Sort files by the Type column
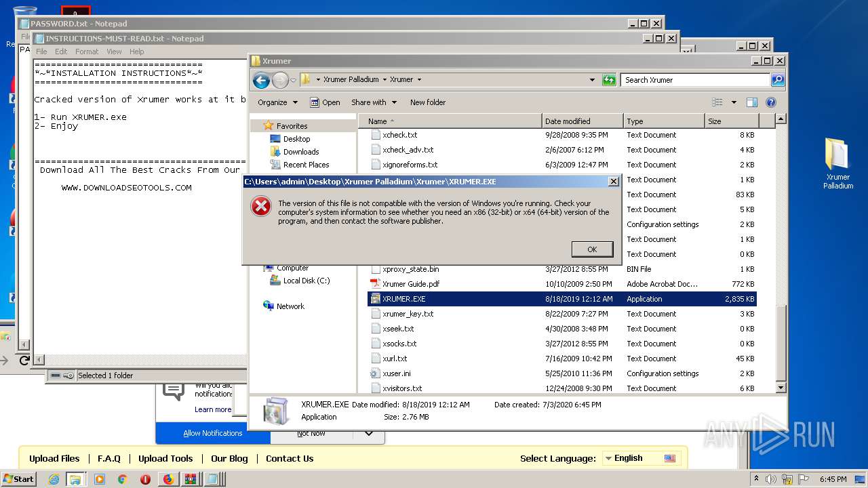 [x=664, y=121]
